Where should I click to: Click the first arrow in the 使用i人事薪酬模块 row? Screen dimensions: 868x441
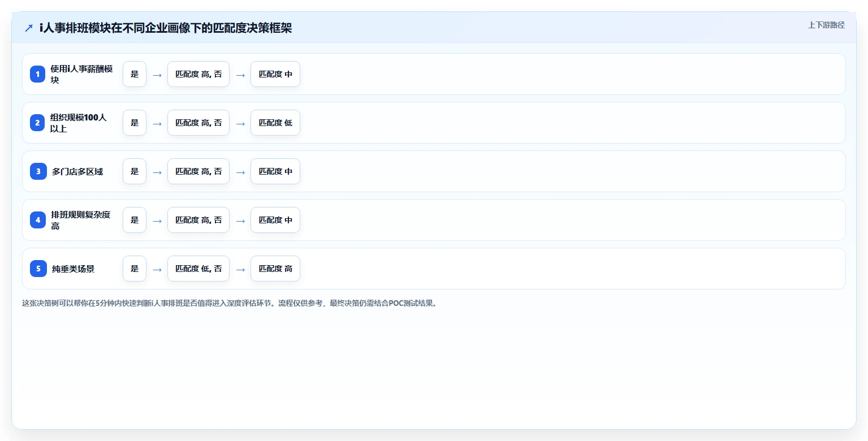point(157,75)
